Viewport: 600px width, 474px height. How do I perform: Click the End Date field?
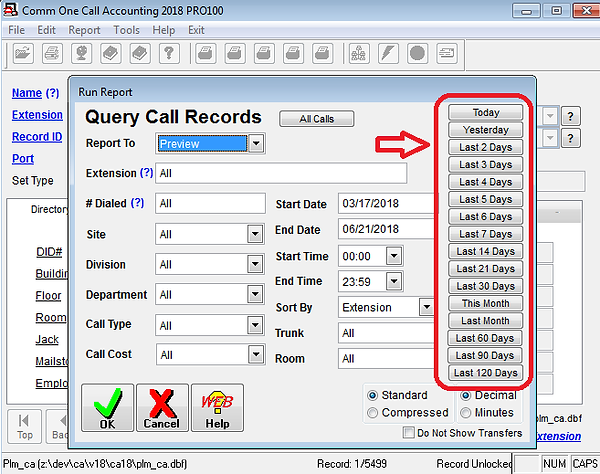[387, 229]
